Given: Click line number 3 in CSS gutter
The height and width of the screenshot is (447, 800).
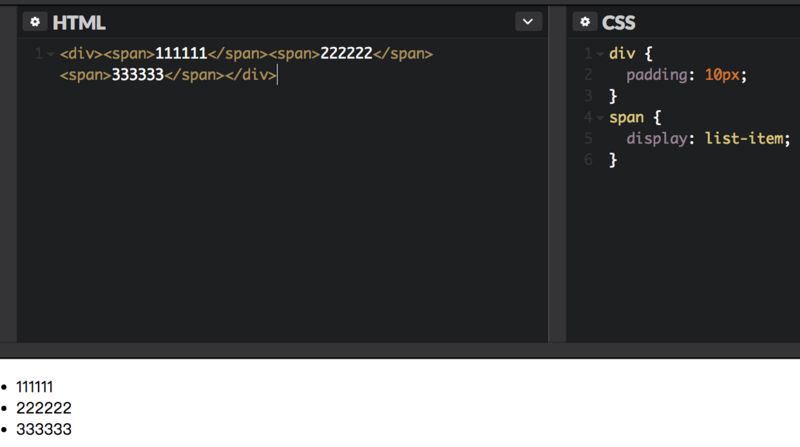Looking at the screenshot, I should click(x=588, y=96).
